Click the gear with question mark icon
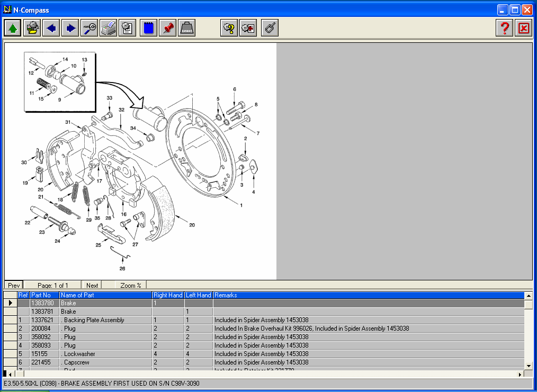The height and width of the screenshot is (392, 537). [229, 28]
